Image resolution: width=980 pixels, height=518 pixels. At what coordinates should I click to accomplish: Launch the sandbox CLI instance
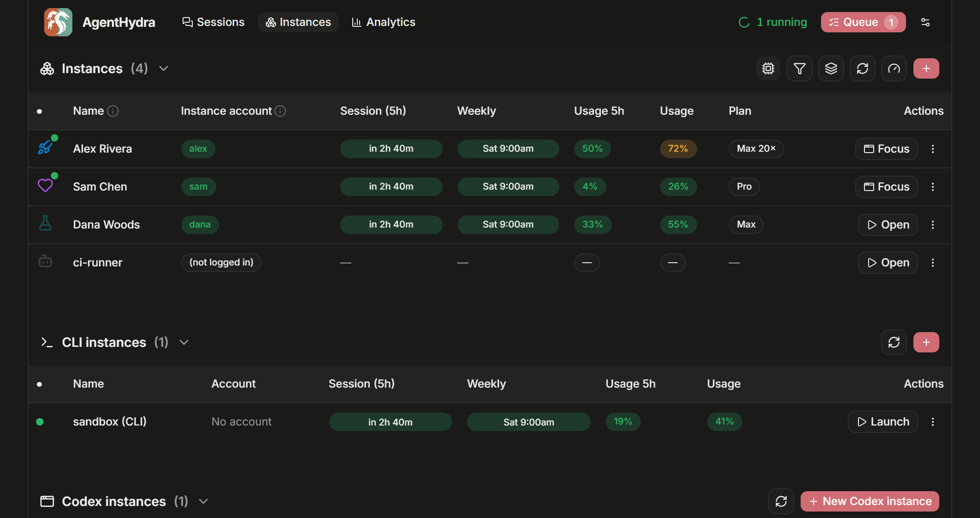point(883,422)
